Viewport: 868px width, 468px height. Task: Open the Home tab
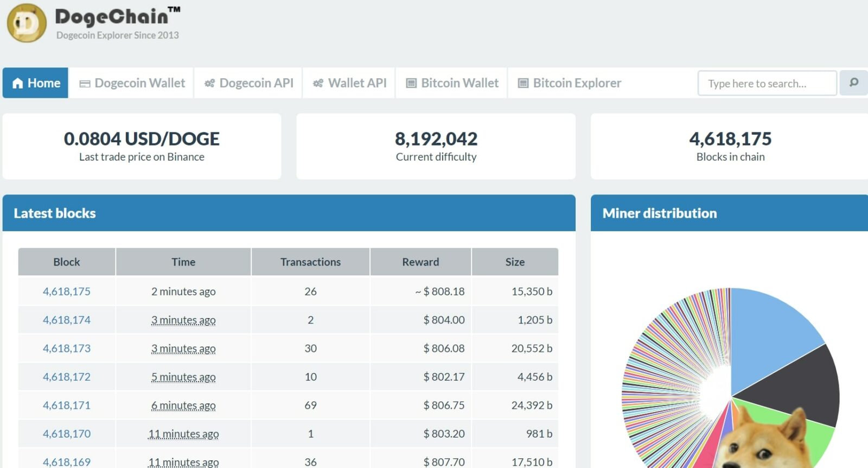(x=35, y=83)
